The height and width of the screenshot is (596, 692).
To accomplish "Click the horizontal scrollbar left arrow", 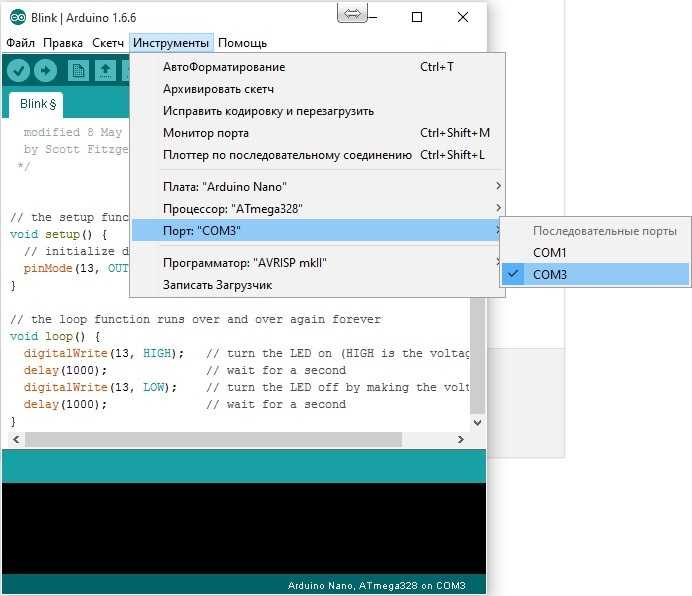I will 16,439.
